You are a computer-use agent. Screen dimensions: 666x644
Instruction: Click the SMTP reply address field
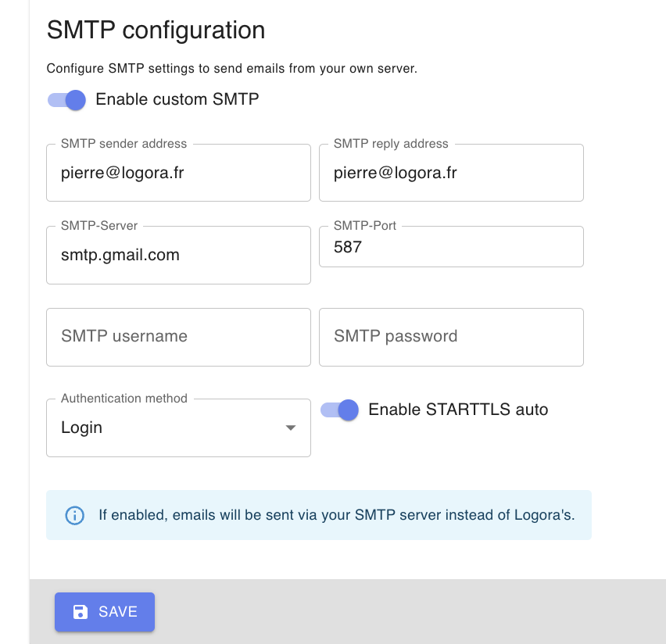click(451, 172)
